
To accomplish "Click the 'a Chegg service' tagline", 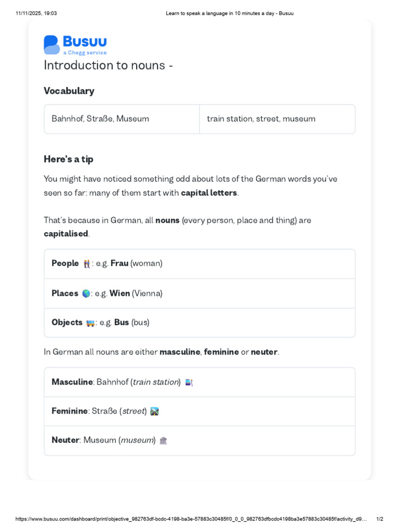I will pos(85,53).
